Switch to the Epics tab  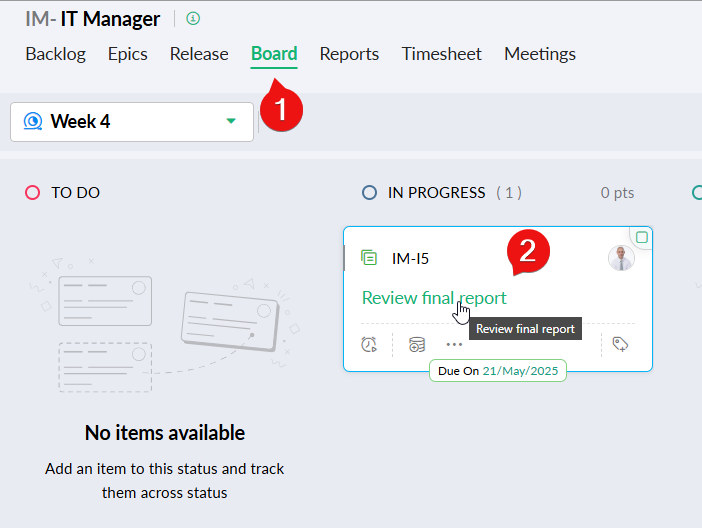(x=128, y=54)
